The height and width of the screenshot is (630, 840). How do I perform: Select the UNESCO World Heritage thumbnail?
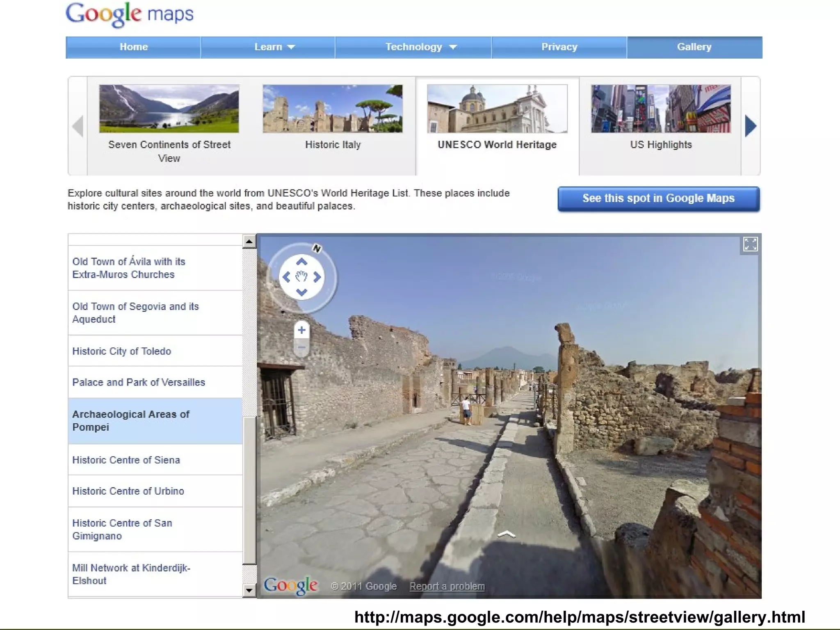(x=497, y=109)
